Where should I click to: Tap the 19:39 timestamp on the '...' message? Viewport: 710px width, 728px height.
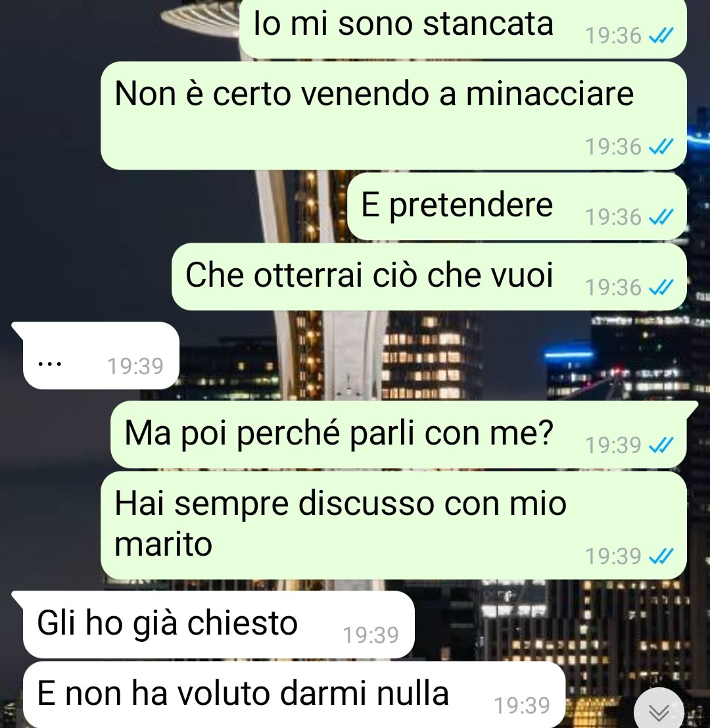coord(135,366)
